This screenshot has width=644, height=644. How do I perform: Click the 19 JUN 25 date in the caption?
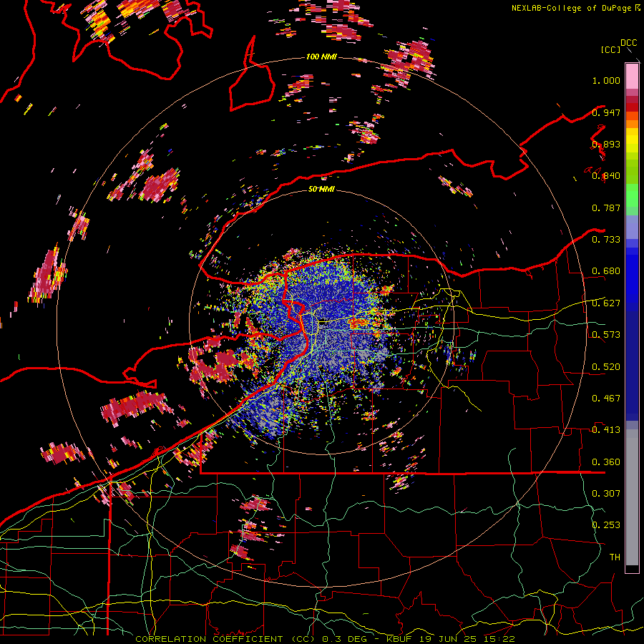pyautogui.click(x=449, y=639)
